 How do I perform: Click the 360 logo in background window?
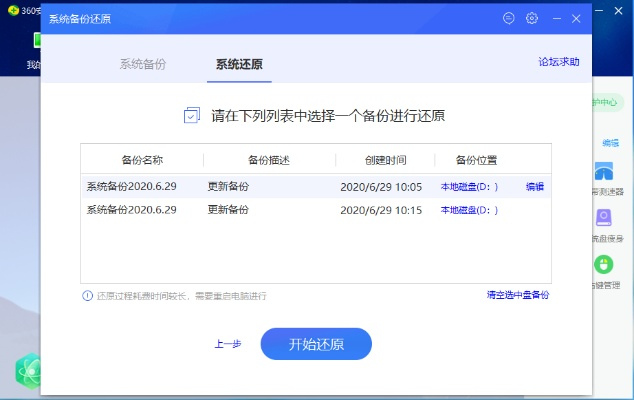[12, 10]
